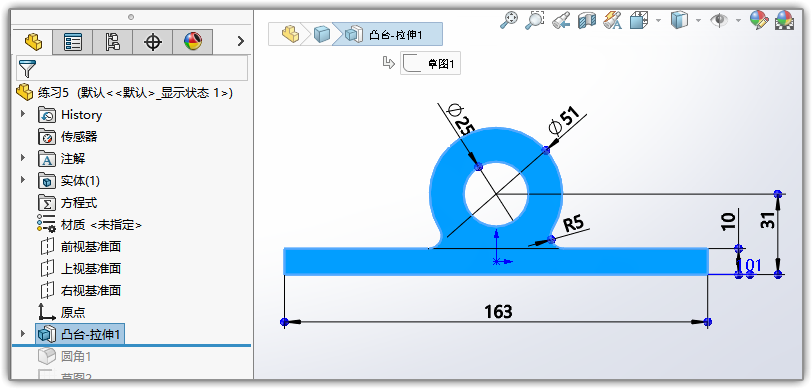This screenshot has height=389, width=812.
Task: Click the Zoom to Fit magnifier icon
Action: pos(509,20)
